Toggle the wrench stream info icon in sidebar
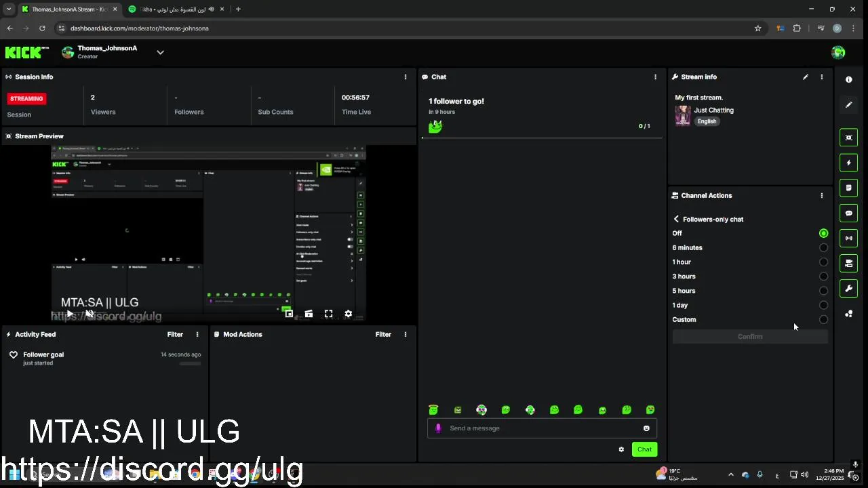This screenshot has height=488, width=868. click(848, 289)
